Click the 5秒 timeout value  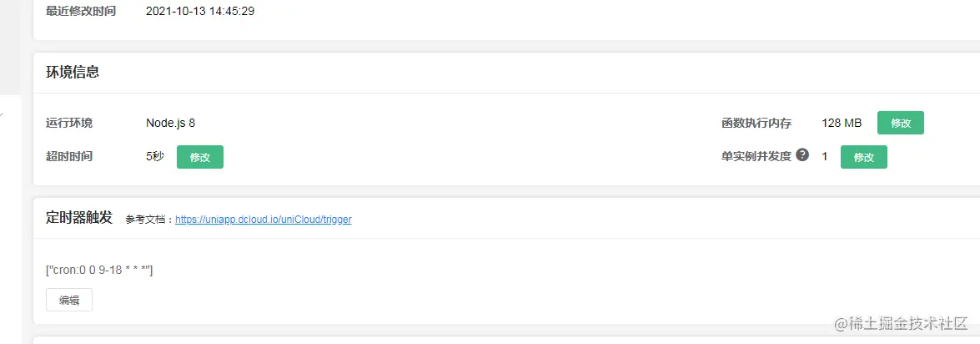[155, 156]
